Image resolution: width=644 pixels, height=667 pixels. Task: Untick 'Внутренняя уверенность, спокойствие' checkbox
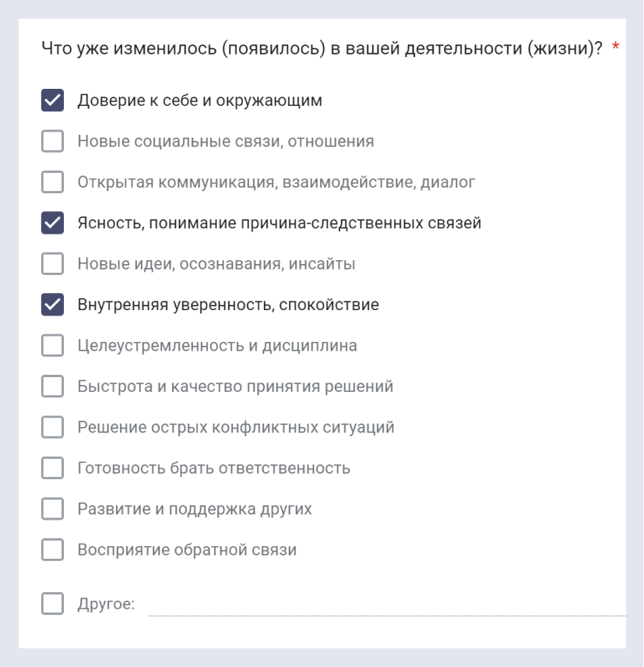(x=52, y=305)
